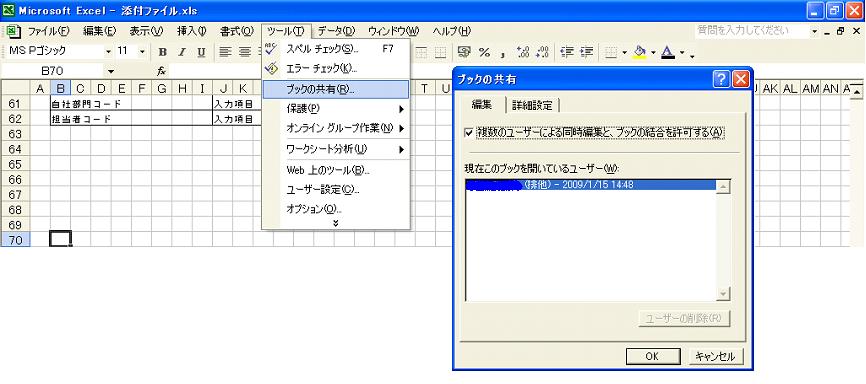Screen dimensions: 866x384
Task: Apply yellow fill color with paint bucket
Action: pyautogui.click(x=640, y=52)
